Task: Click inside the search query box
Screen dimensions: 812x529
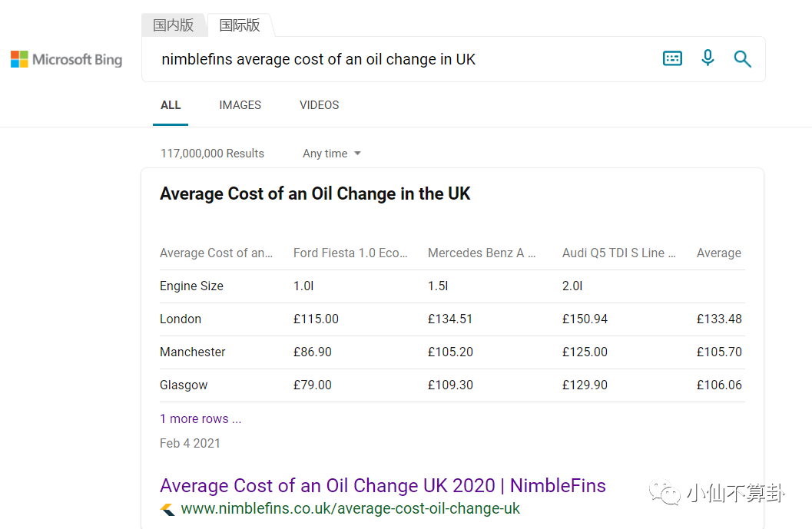Action: coord(399,59)
